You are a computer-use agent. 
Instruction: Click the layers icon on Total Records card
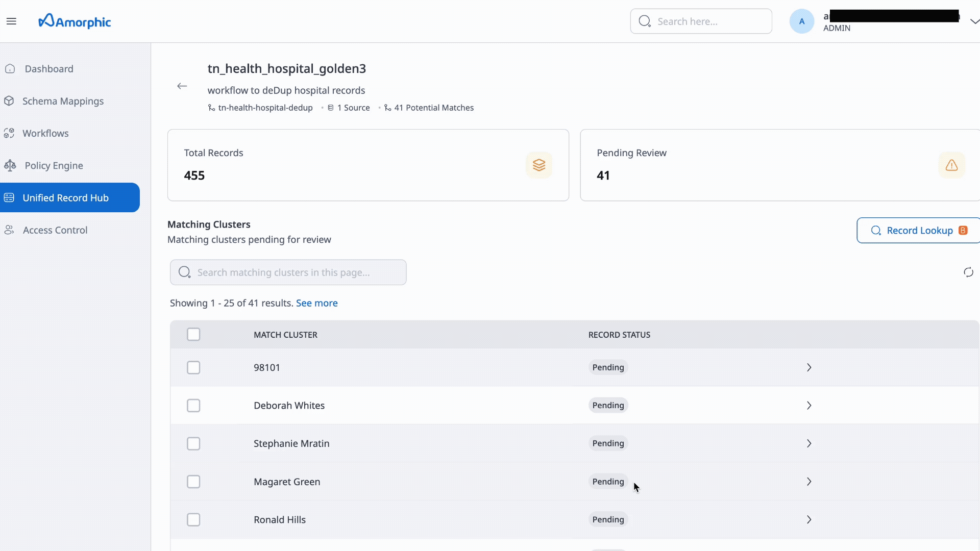pyautogui.click(x=539, y=165)
